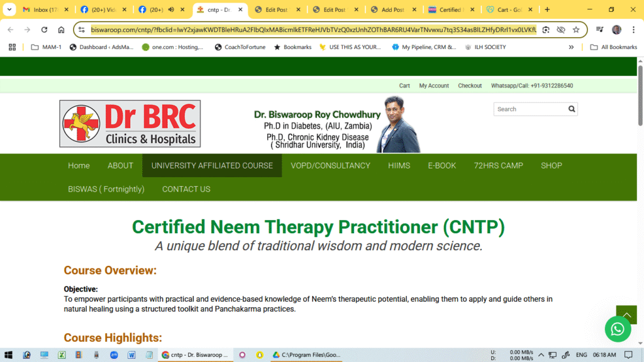Open the CONTACT US menu item

[x=186, y=189]
